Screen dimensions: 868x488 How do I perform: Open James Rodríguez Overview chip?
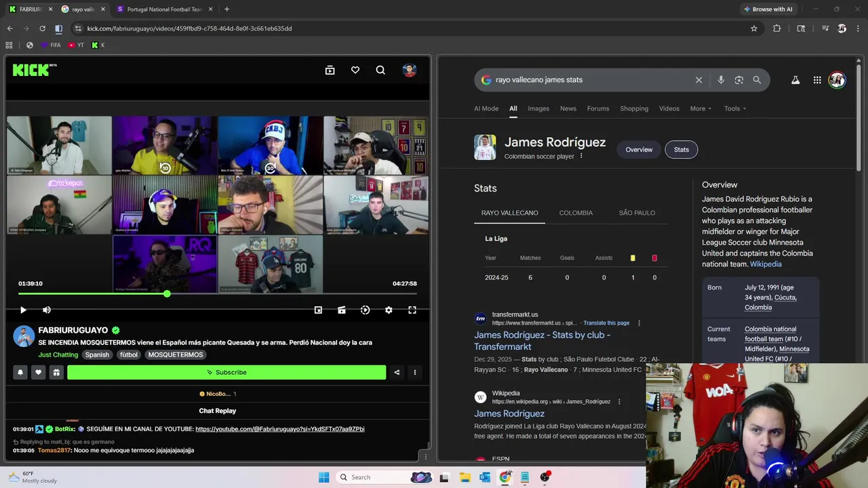coord(639,150)
